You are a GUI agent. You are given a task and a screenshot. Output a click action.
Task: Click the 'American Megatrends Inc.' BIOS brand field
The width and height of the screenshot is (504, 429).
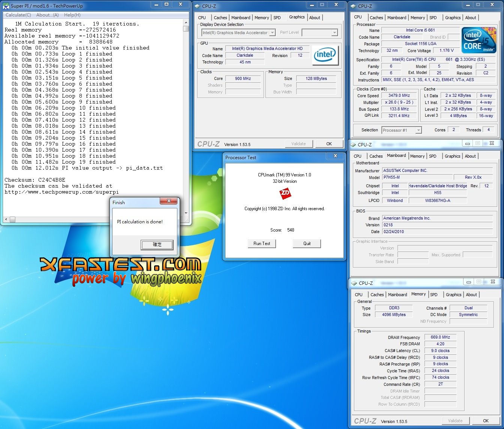(437, 218)
